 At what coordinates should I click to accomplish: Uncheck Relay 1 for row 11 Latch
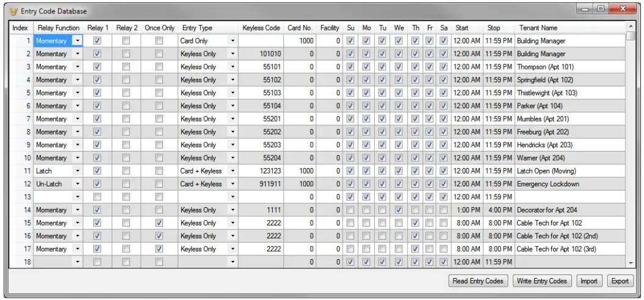coord(96,171)
